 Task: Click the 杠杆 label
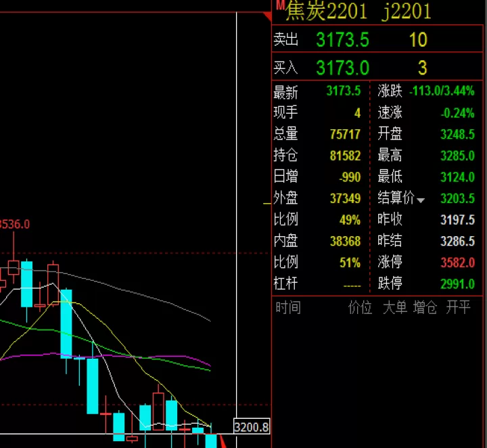click(285, 284)
